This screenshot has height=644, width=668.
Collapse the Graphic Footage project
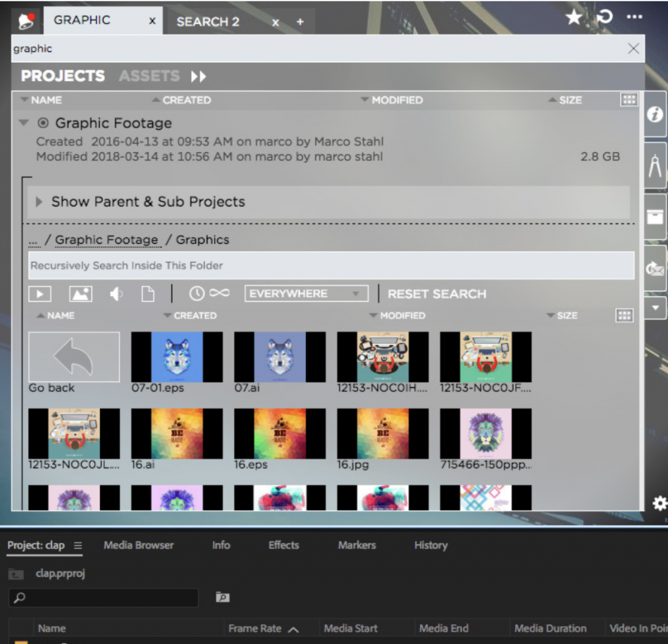(x=24, y=123)
